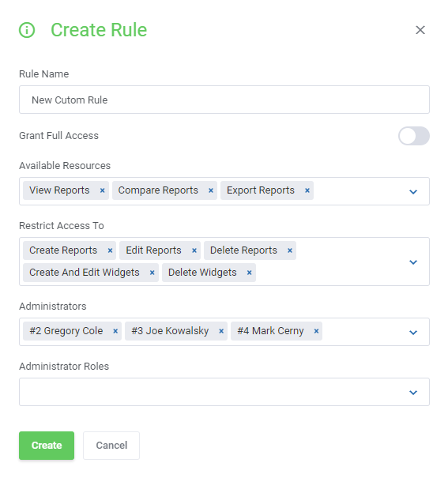Click the 'Administrator Roles' label

[x=64, y=366]
